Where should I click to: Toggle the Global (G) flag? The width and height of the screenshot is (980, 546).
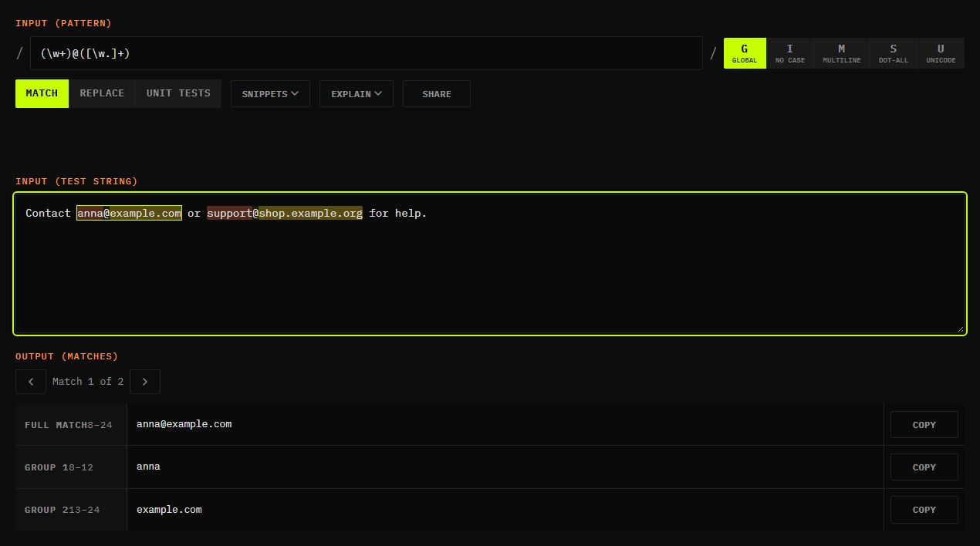(x=745, y=53)
